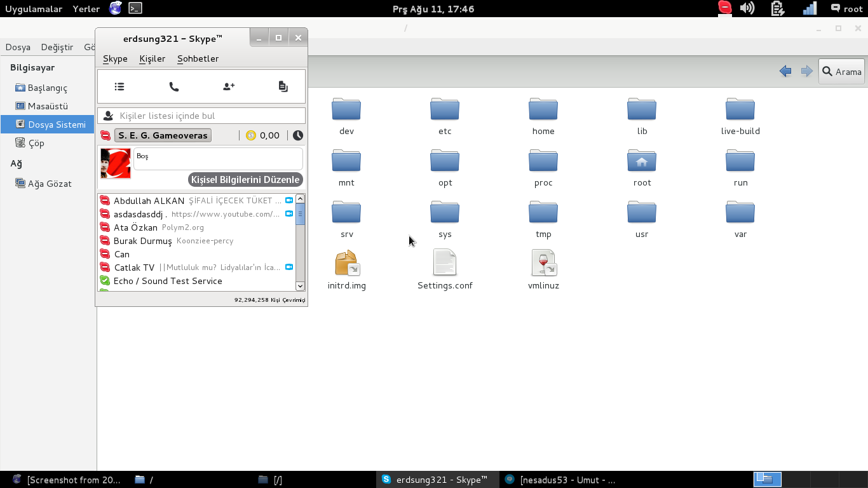
Task: Select the run folder
Action: 740,168
